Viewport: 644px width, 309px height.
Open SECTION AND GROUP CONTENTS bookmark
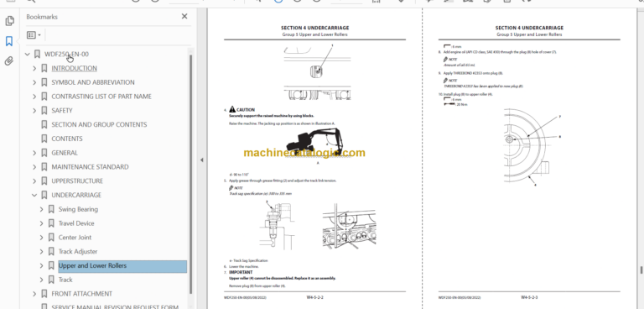coord(99,124)
